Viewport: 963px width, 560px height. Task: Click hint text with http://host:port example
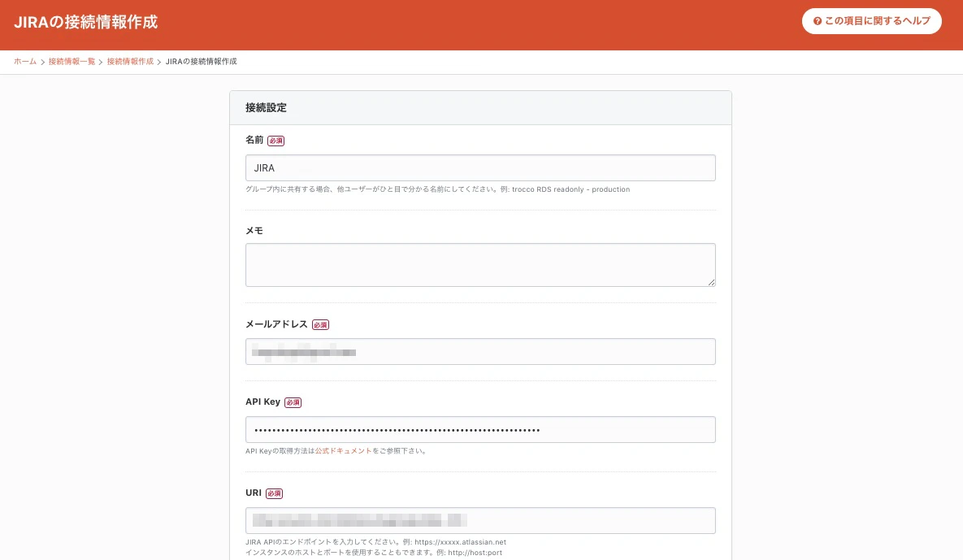pos(374,553)
